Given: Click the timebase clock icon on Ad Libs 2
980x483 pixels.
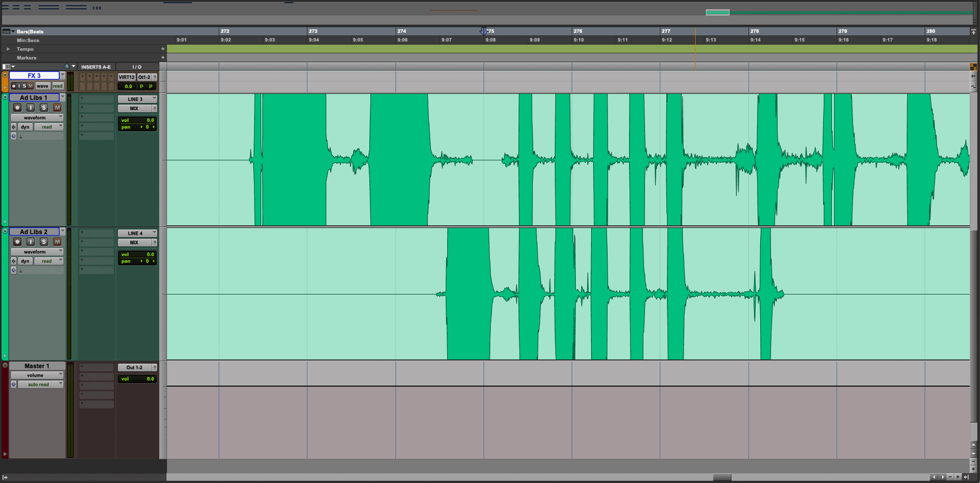Looking at the screenshot, I should tap(13, 270).
